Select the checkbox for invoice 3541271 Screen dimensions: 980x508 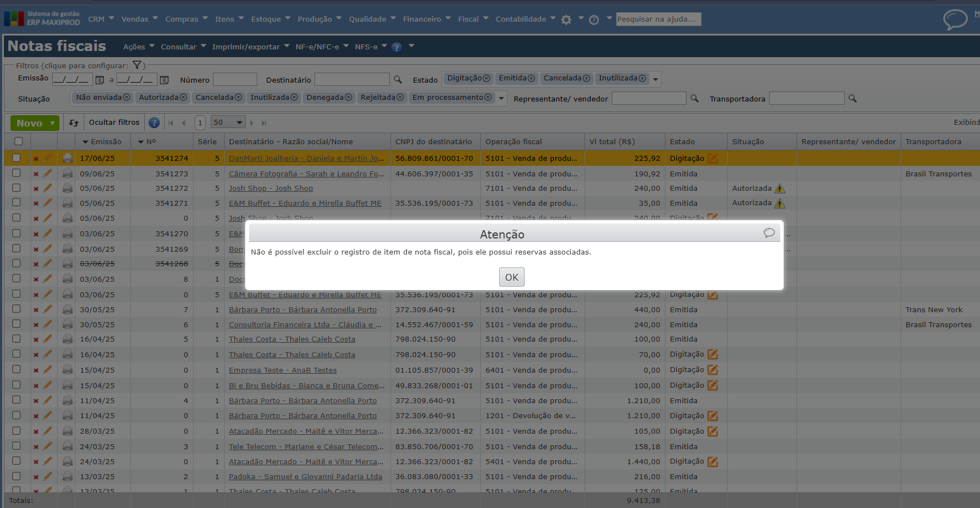pyautogui.click(x=17, y=202)
